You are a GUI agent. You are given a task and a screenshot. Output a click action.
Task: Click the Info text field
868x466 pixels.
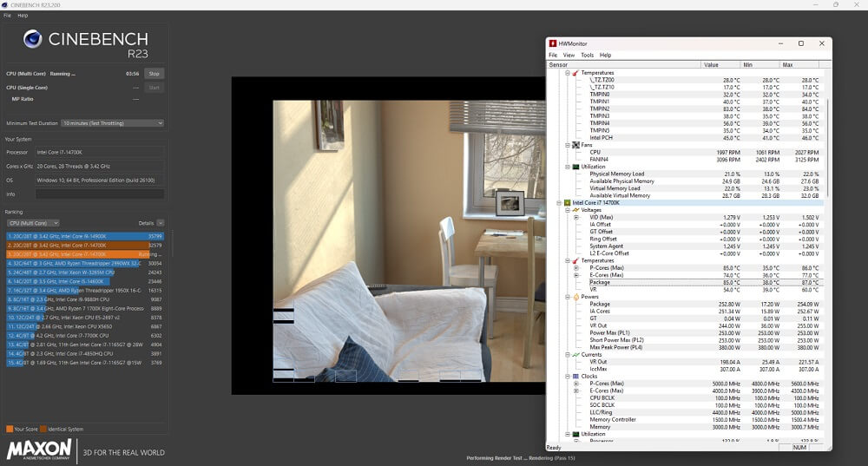point(100,194)
